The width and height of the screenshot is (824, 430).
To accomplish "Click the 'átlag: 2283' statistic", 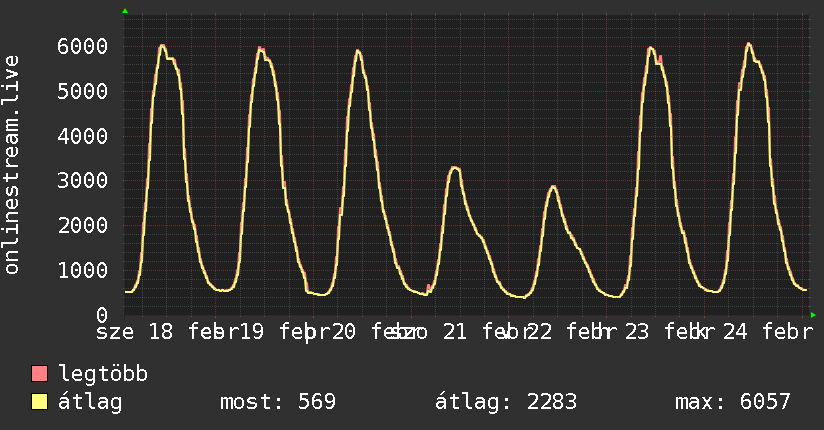I will [506, 403].
